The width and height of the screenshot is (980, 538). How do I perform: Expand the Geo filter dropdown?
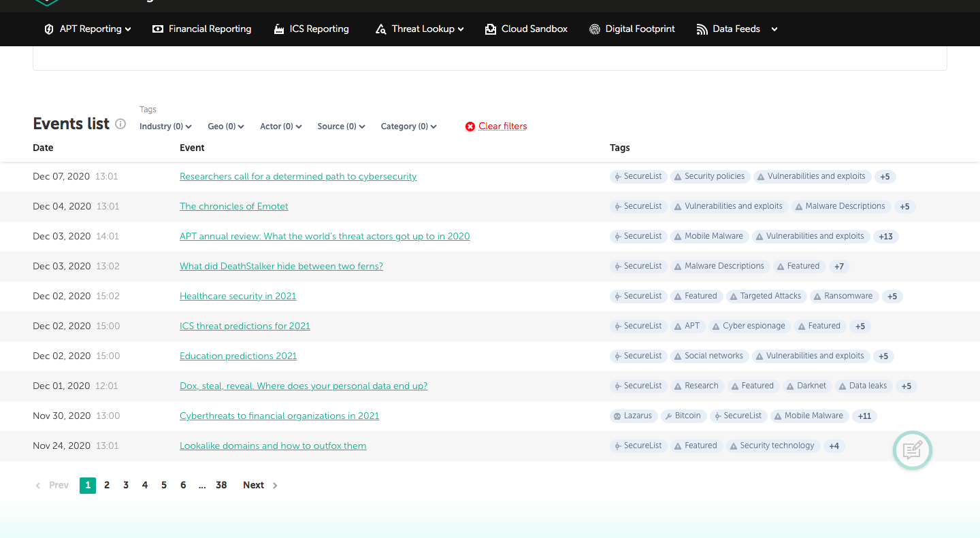point(226,127)
